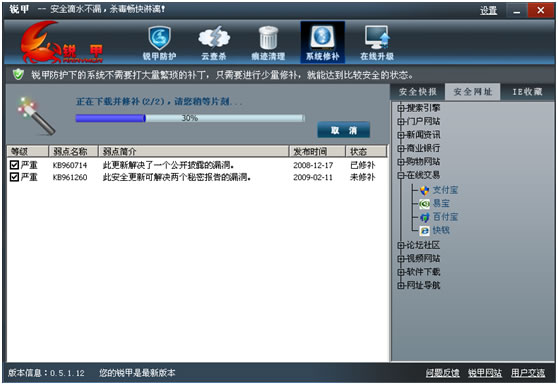Click the 未修补 status cell
Viewport: 558px width, 385px height.
[x=363, y=177]
